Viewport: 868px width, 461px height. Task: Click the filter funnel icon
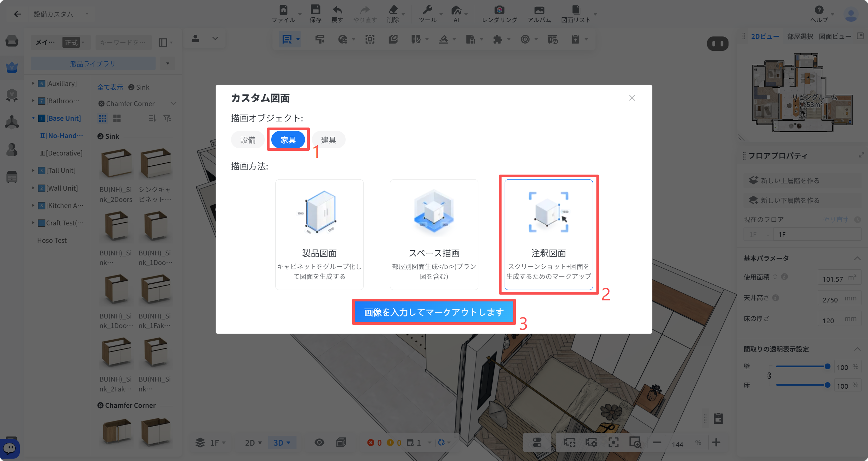[167, 118]
